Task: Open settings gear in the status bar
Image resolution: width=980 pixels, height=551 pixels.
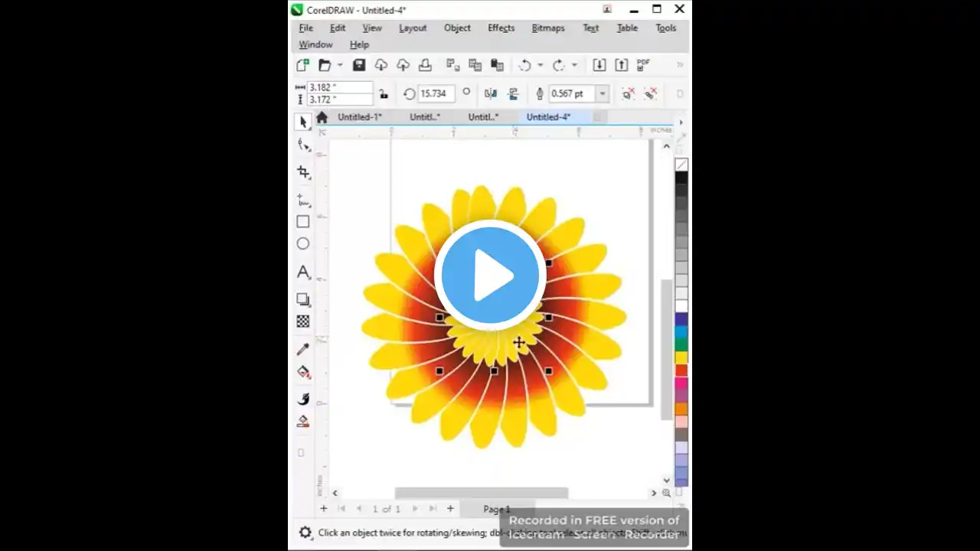Action: tap(305, 533)
